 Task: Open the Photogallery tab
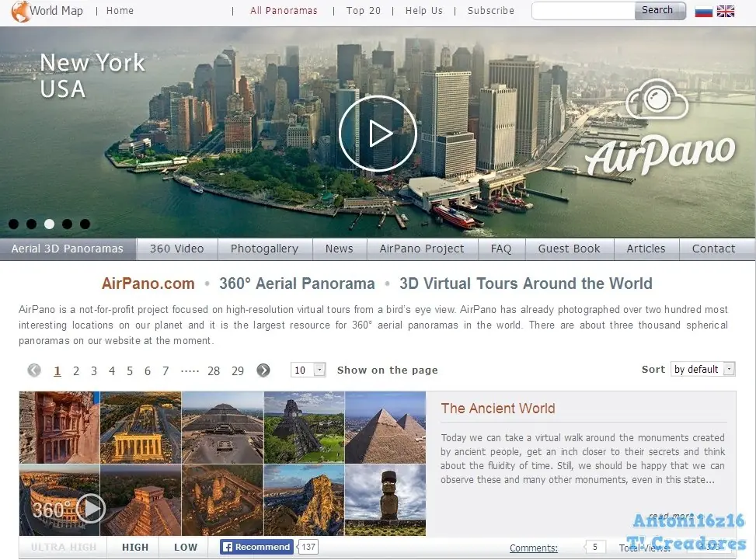(265, 249)
